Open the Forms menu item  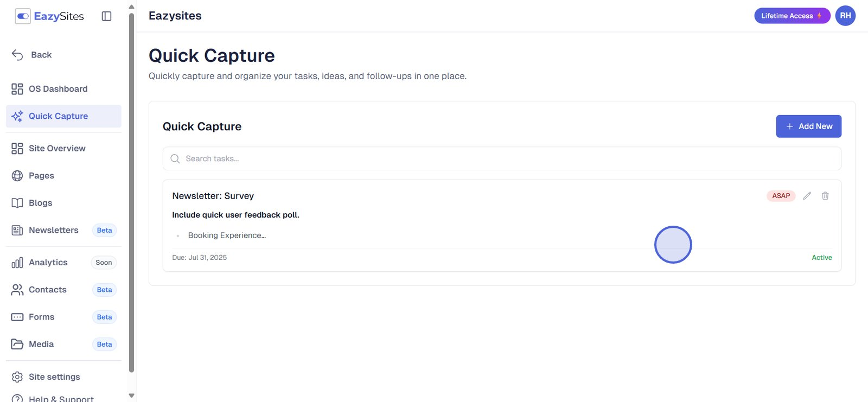[41, 317]
